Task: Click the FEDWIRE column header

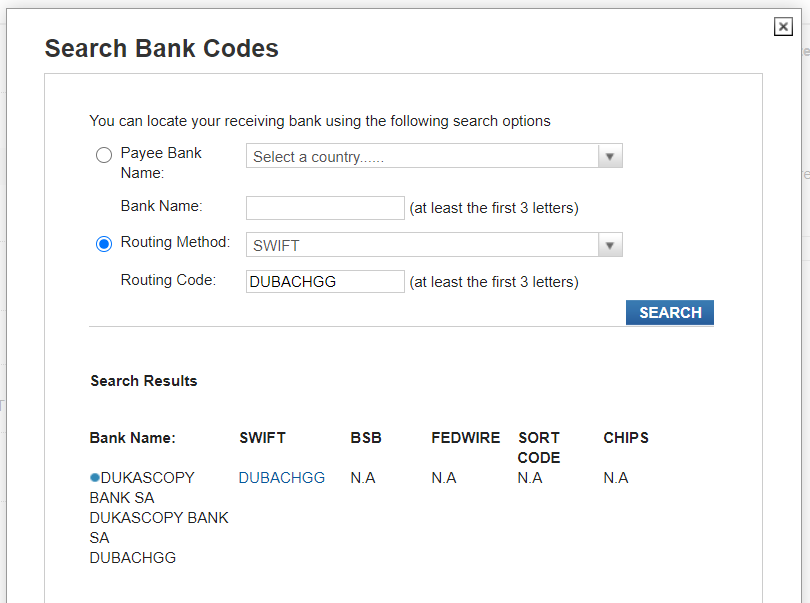Action: 465,438
